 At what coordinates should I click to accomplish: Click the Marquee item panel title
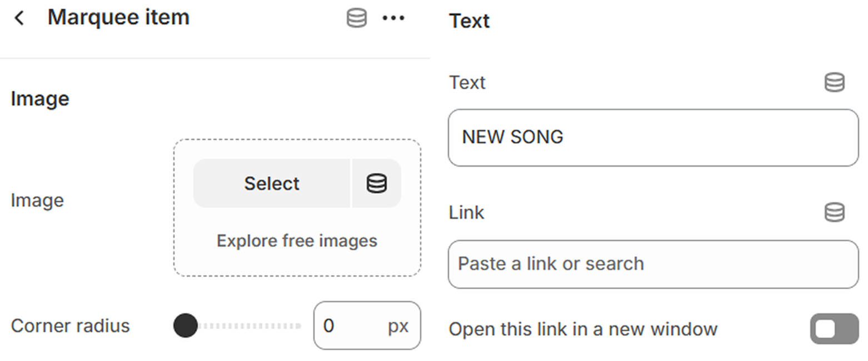(118, 18)
